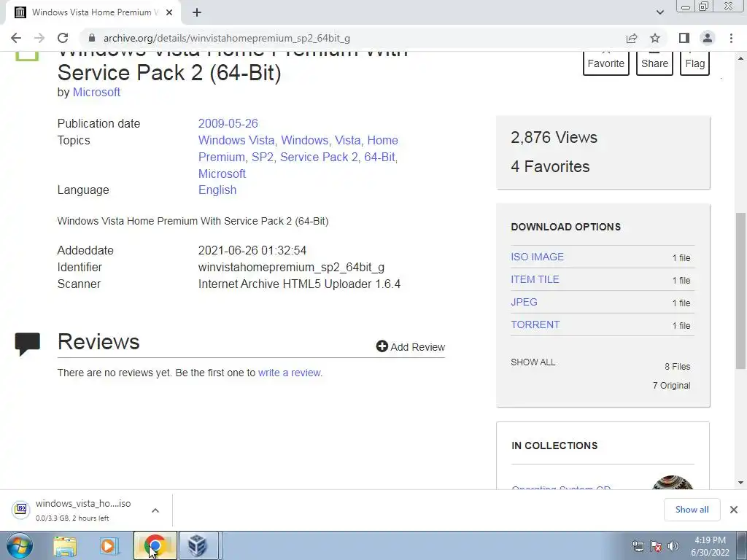The width and height of the screenshot is (747, 560).
Task: Open the Microsoft author link
Action: point(96,93)
